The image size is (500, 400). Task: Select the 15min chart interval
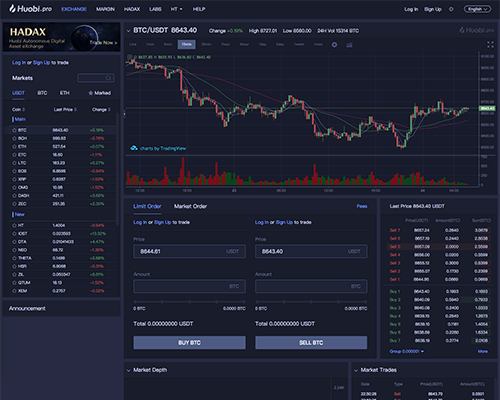(186, 44)
